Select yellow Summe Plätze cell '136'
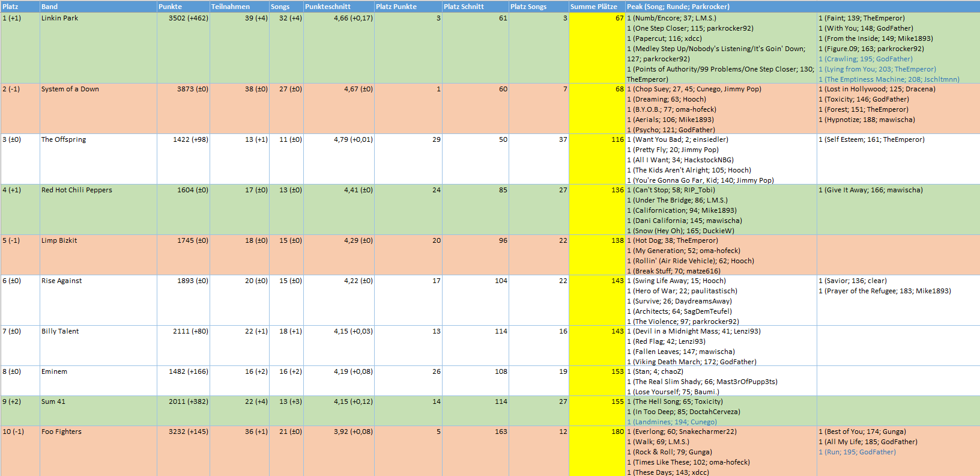The image size is (980, 476). pos(597,210)
